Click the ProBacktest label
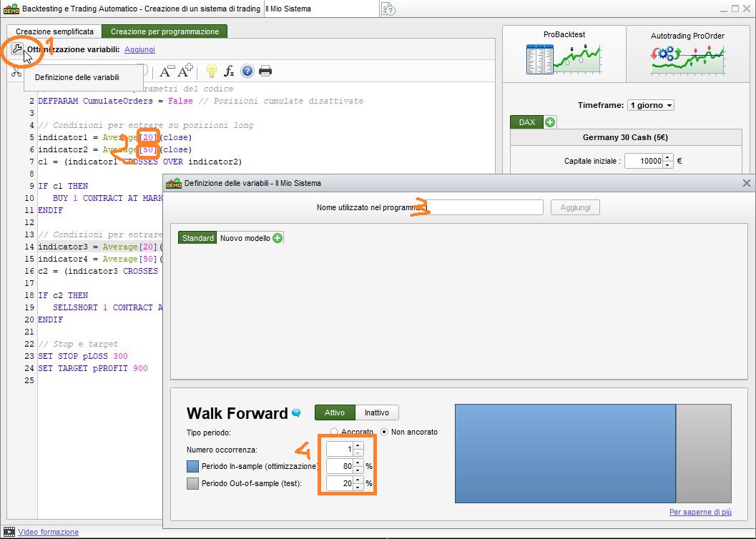Screen dimensions: 756x539 (x=564, y=35)
